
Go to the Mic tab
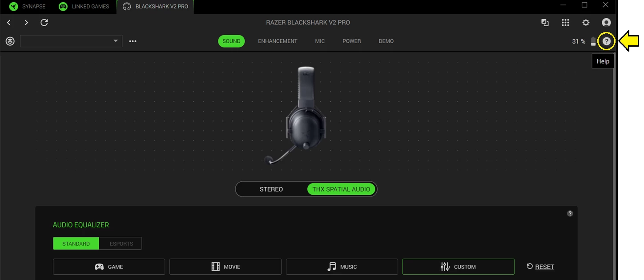[320, 41]
